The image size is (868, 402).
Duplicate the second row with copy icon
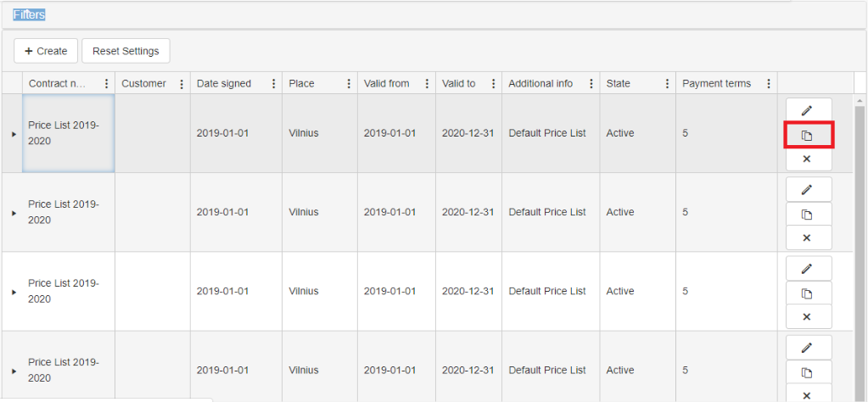click(x=807, y=214)
